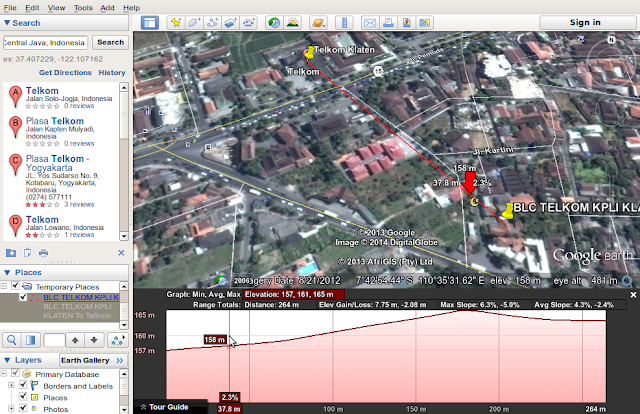Collapse the Primary Database tree node
This screenshot has width=640, height=414.
coord(4,373)
